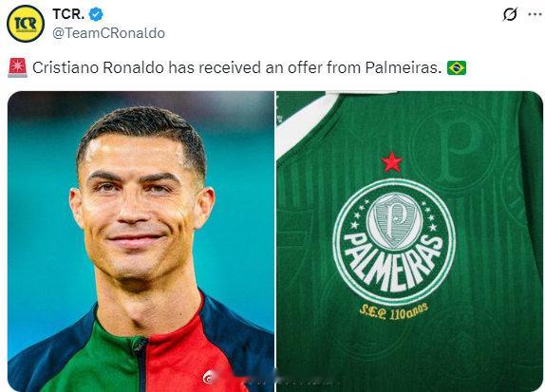
Task: Click the Cristiano Ronaldo name in the tweet
Action: [x=98, y=67]
